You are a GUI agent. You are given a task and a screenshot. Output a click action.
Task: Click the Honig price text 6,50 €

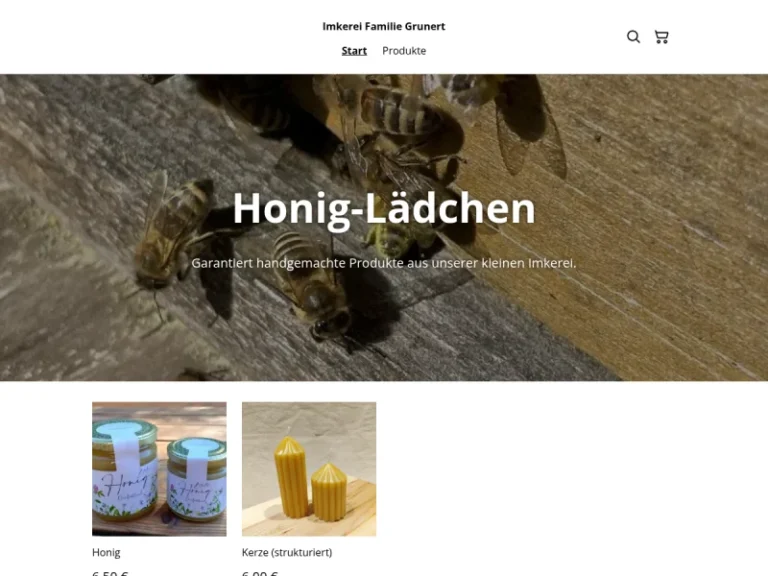[x=110, y=573]
